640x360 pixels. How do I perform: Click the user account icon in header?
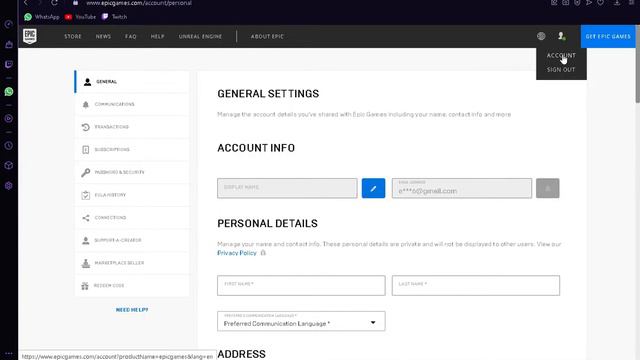click(562, 36)
